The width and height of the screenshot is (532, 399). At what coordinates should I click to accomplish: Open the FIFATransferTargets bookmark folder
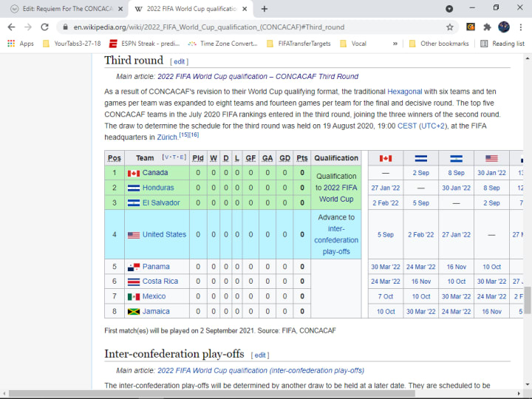point(299,44)
